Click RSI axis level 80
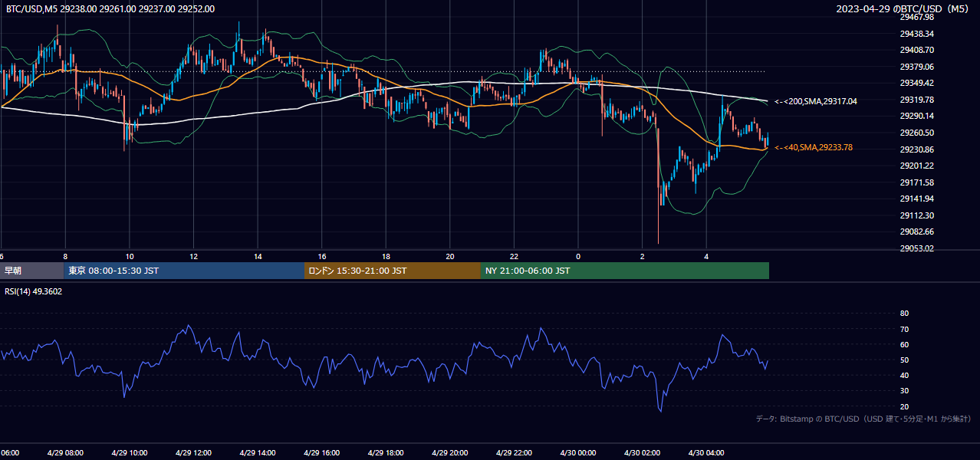 904,314
